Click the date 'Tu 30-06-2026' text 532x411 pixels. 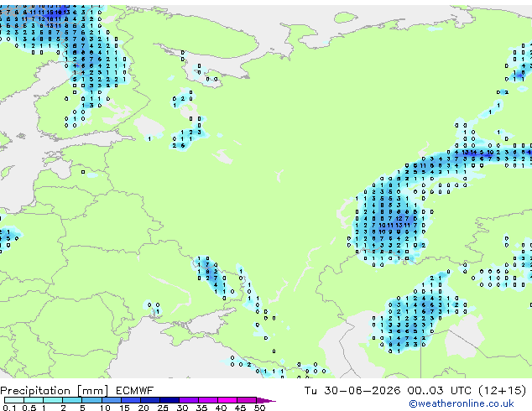point(352,391)
